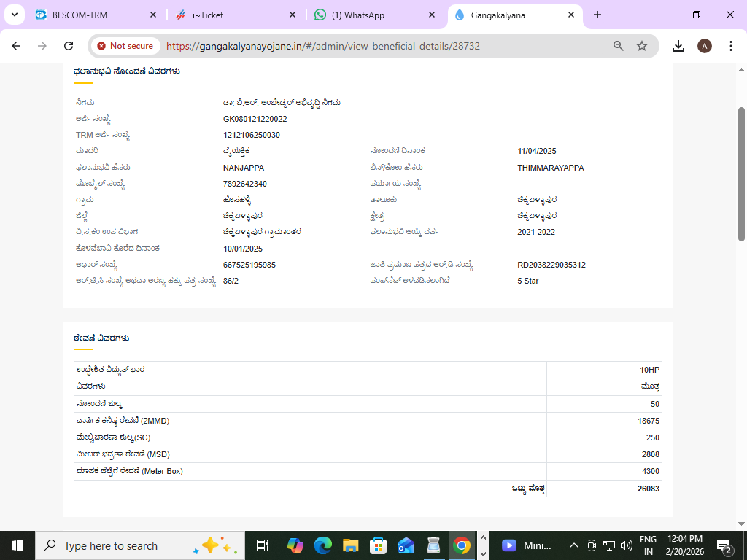
Task: Open Microsoft Store from taskbar
Action: tap(378, 545)
